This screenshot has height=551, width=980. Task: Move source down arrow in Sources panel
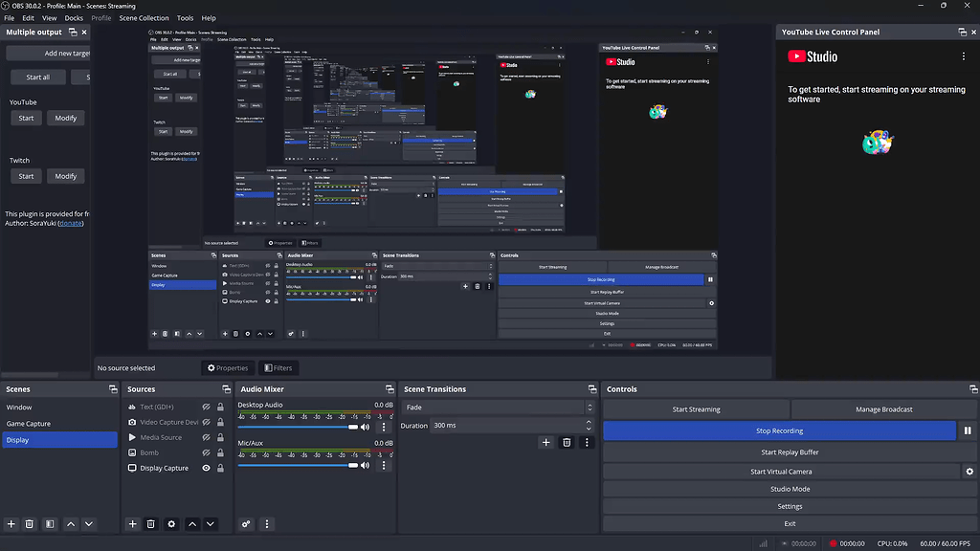(x=211, y=524)
